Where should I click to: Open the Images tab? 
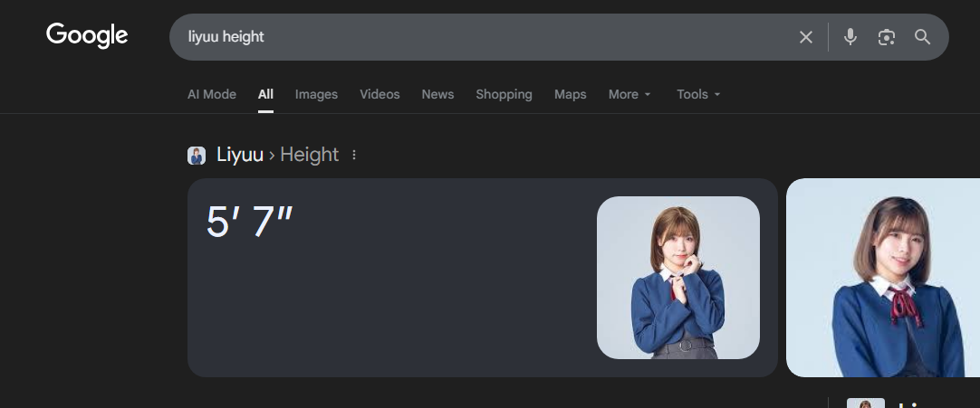tap(316, 94)
